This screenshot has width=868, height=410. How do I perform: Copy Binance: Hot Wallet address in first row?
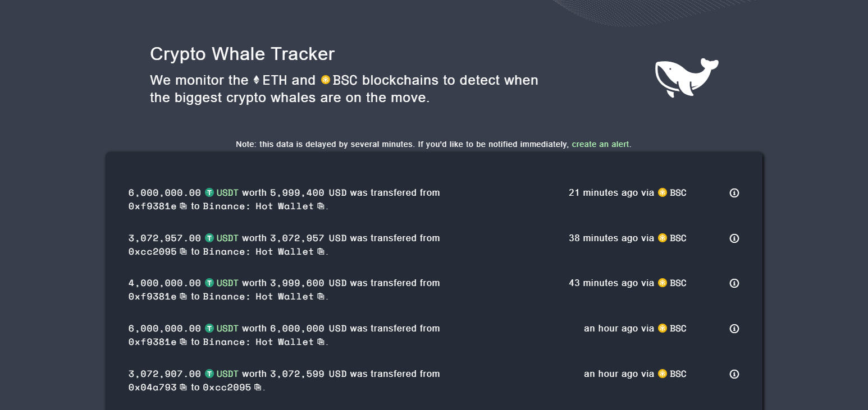coord(321,206)
